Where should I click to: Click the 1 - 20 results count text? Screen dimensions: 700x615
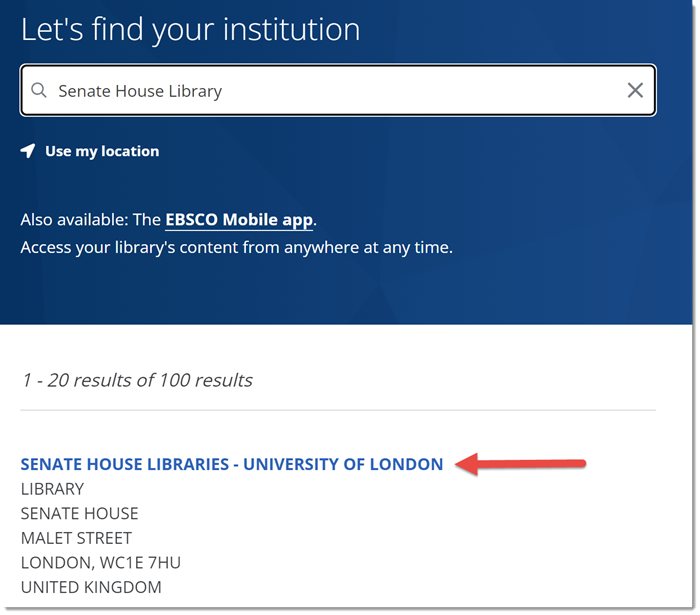(136, 380)
